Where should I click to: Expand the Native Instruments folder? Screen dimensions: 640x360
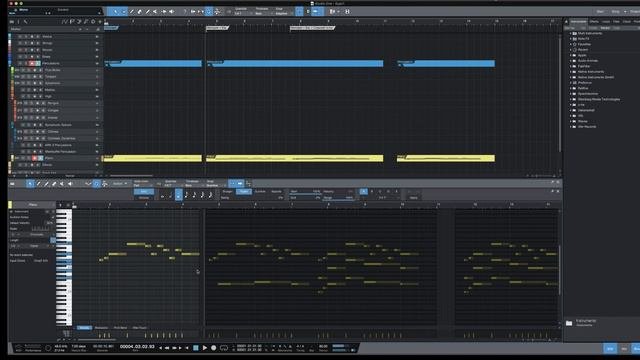tap(571, 71)
